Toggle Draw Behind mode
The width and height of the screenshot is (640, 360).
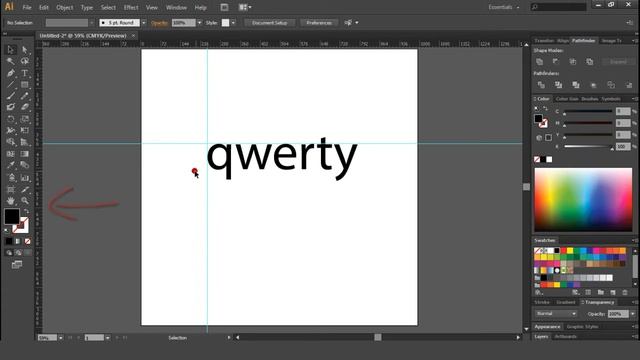pyautogui.click(x=18, y=253)
